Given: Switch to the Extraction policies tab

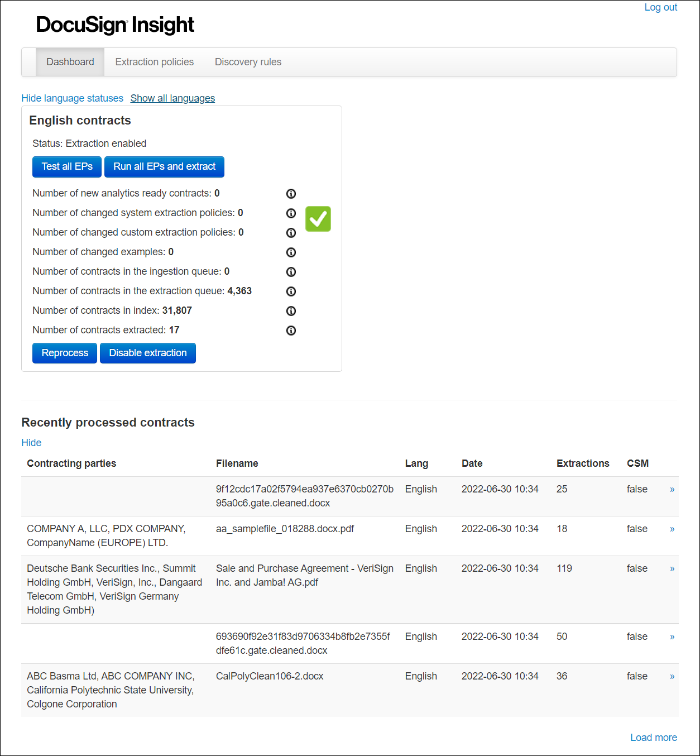Looking at the screenshot, I should point(154,62).
